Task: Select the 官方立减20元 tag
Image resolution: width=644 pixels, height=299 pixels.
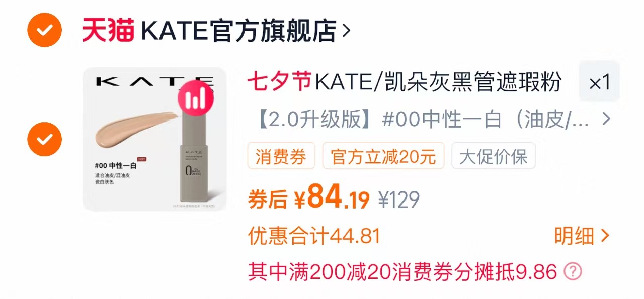Action: coord(383,156)
